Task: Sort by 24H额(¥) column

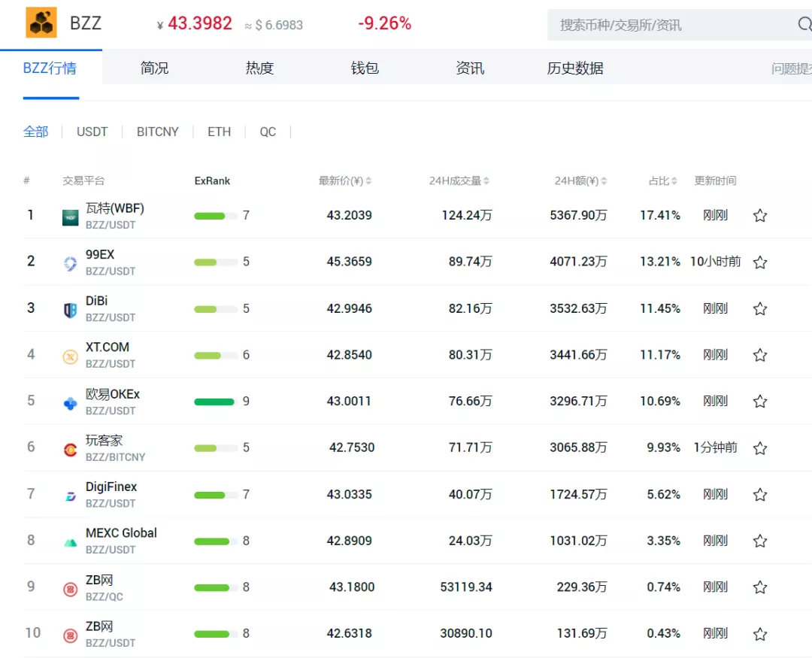Action: pos(580,180)
